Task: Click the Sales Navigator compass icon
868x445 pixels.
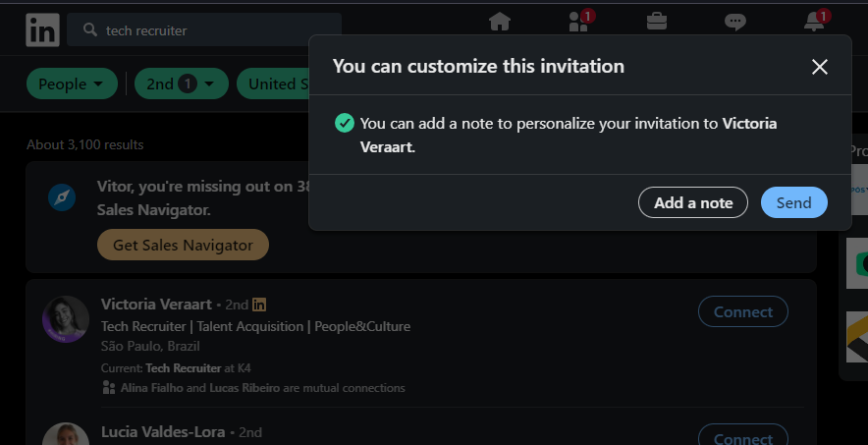Action: tap(62, 197)
